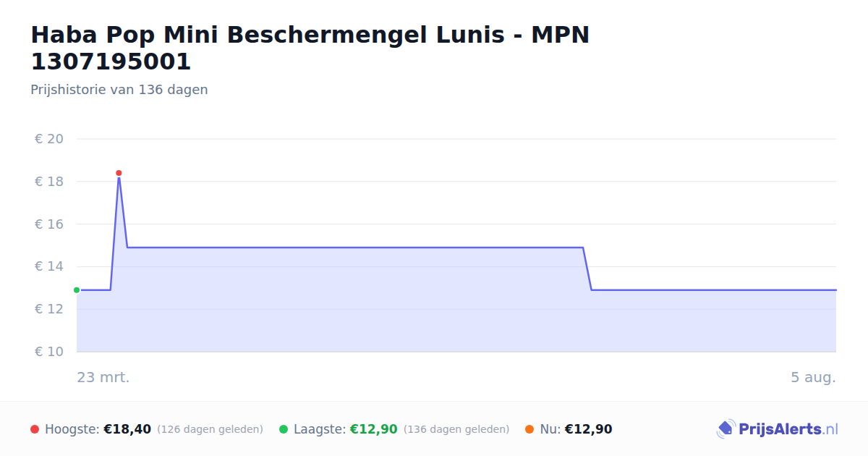Click the price drop on the chart line
The width and height of the screenshot is (868, 456).
coord(587,269)
